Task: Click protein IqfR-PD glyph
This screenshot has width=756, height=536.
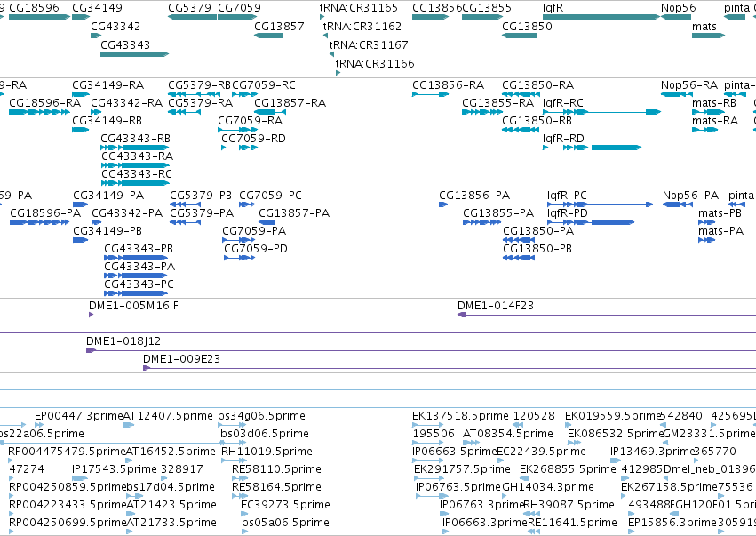Action: coord(591,222)
